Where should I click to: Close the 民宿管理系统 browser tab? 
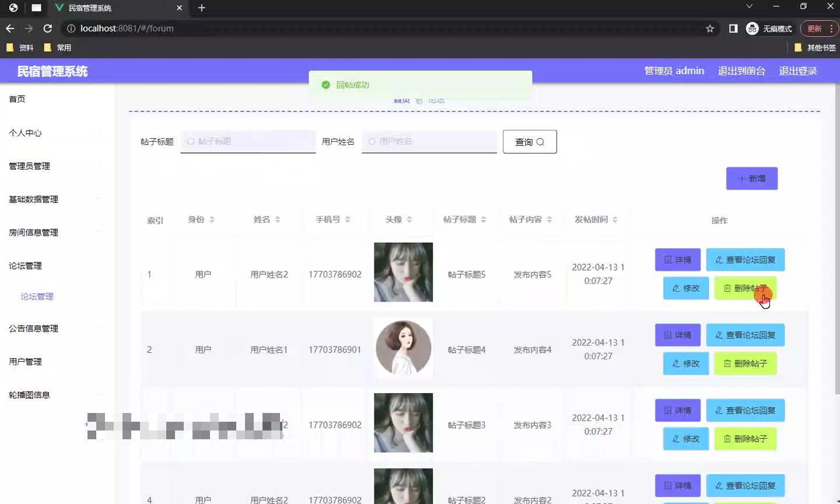click(179, 8)
